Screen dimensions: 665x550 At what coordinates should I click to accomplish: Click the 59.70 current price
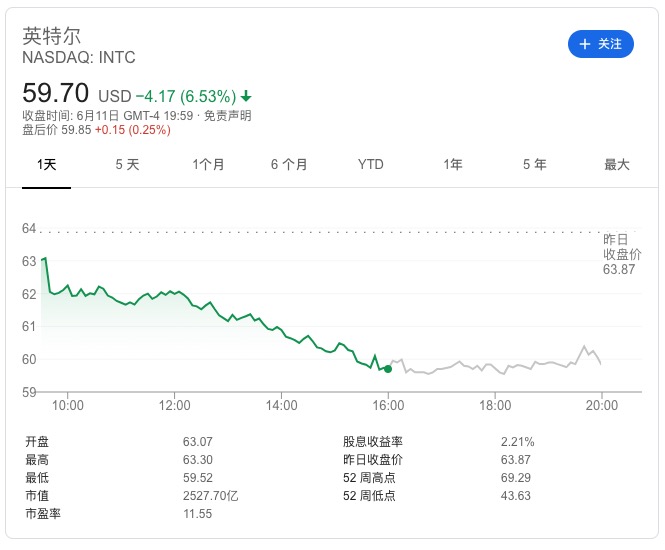coord(56,93)
